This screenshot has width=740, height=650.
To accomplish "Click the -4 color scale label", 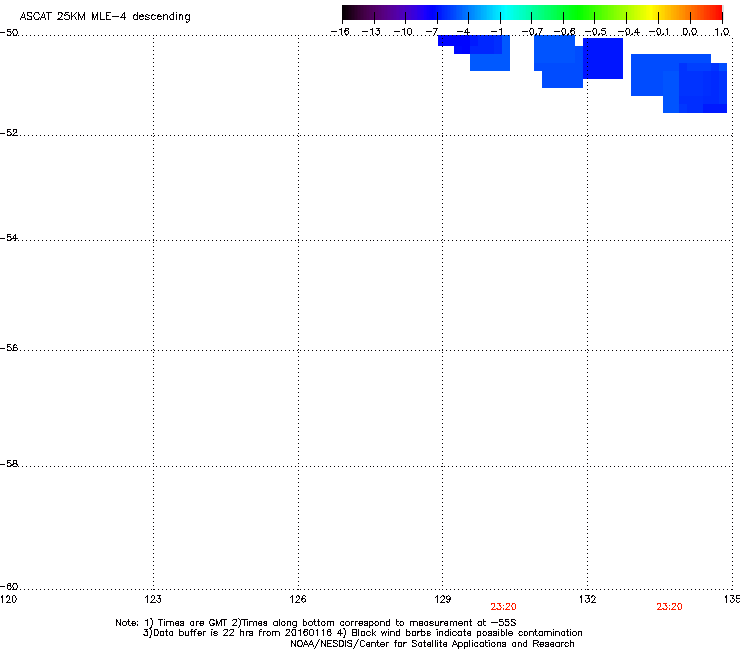I will [x=463, y=32].
